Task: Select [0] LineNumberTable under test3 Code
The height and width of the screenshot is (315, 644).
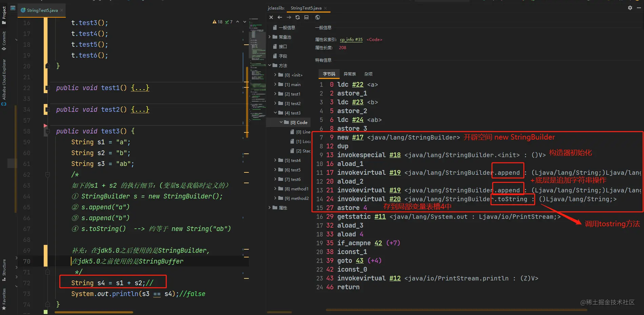Action: pos(300,132)
